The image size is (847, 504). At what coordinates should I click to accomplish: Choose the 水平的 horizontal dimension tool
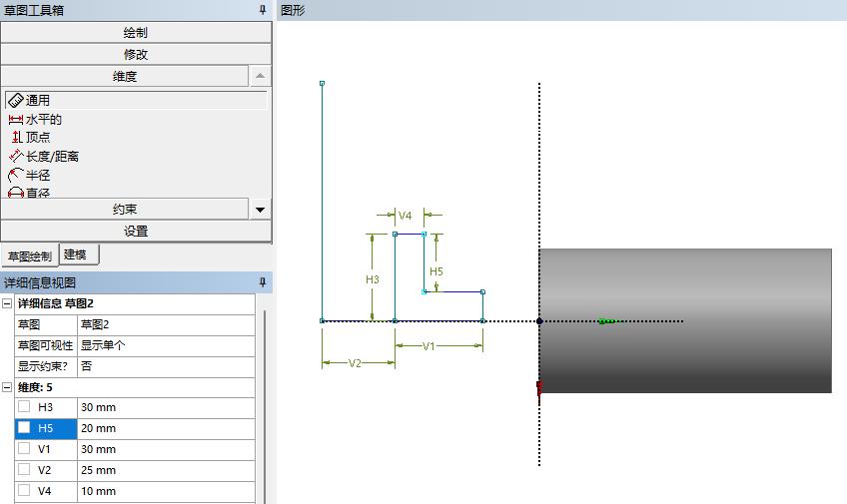43,120
